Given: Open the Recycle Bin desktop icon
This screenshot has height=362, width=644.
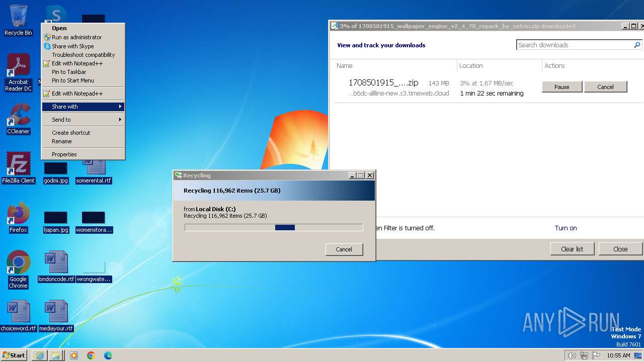Looking at the screenshot, I should pyautogui.click(x=18, y=20).
